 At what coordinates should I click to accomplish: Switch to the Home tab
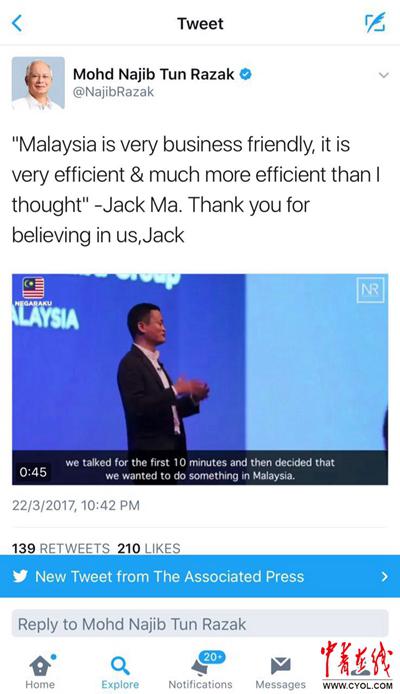[40, 672]
